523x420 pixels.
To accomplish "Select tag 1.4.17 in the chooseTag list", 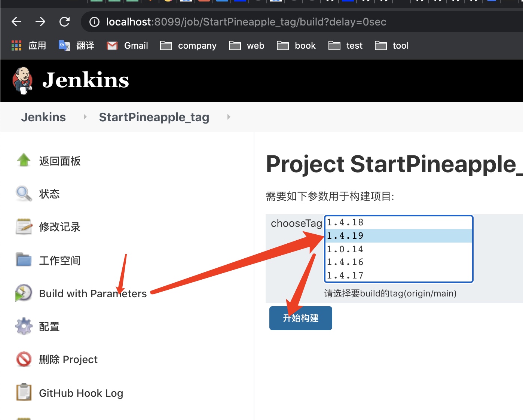I will (345, 275).
